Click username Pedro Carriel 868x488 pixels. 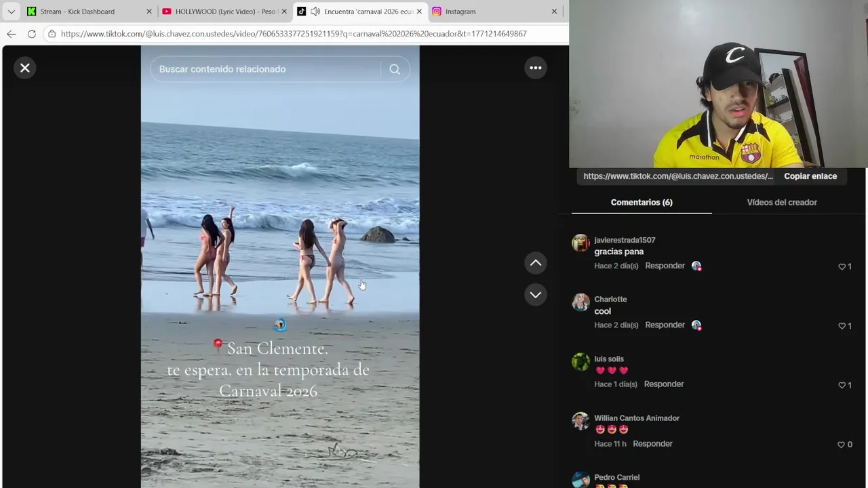617,477
